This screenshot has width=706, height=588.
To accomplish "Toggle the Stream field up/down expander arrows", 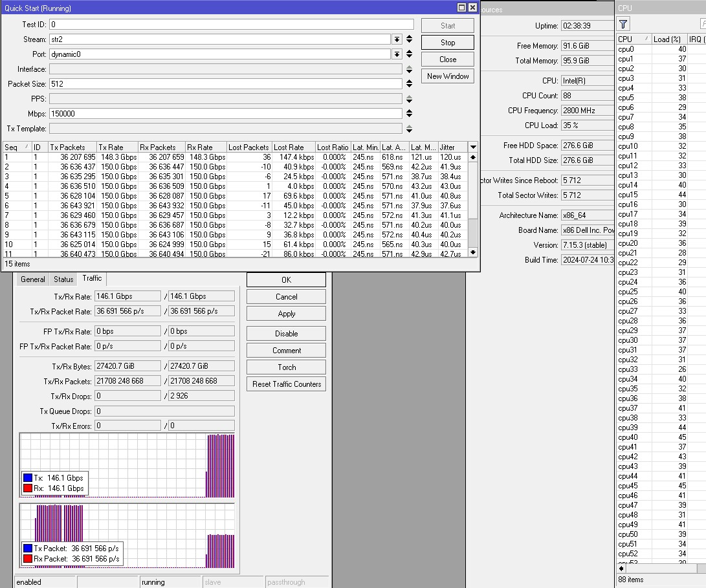I will click(x=409, y=39).
